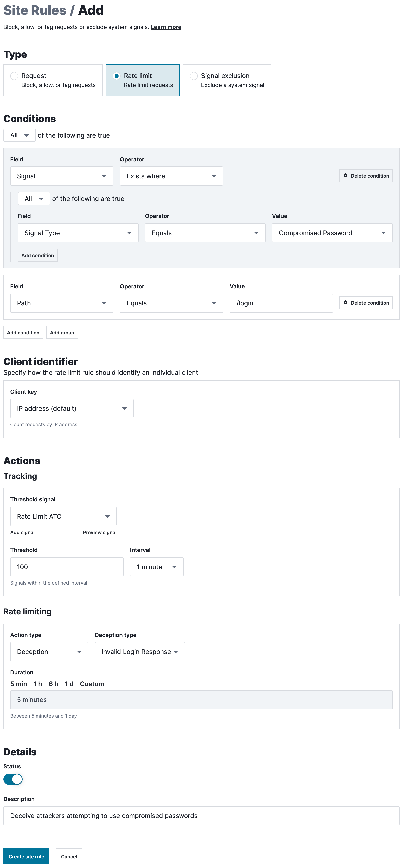Open the Learn more link

(x=166, y=27)
